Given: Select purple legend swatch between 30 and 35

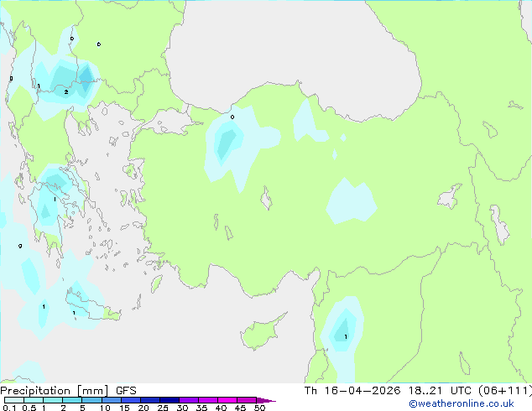Looking at the screenshot, I should 188,400.
